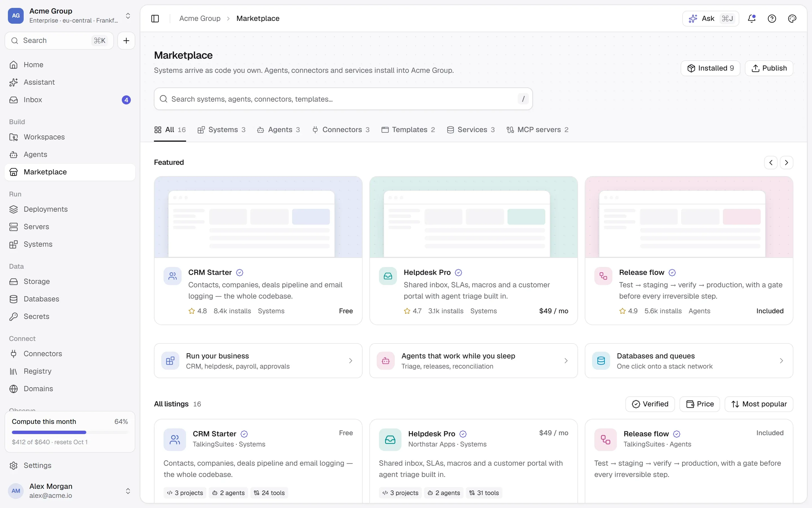Click the Installed 9 button
Image resolution: width=812 pixels, height=508 pixels.
pyautogui.click(x=710, y=68)
